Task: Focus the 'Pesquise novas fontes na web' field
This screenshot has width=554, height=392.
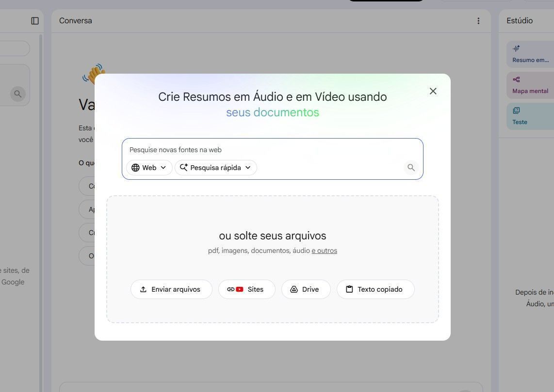Action: [x=272, y=150]
